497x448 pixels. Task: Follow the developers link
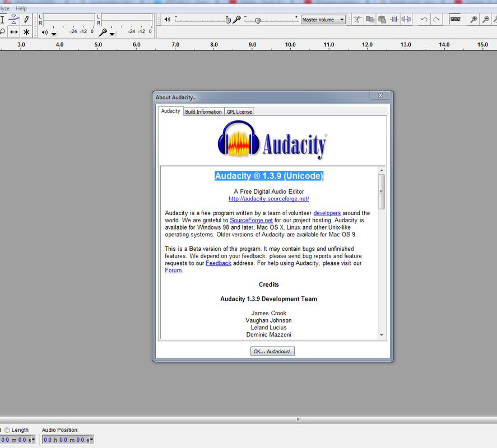327,213
